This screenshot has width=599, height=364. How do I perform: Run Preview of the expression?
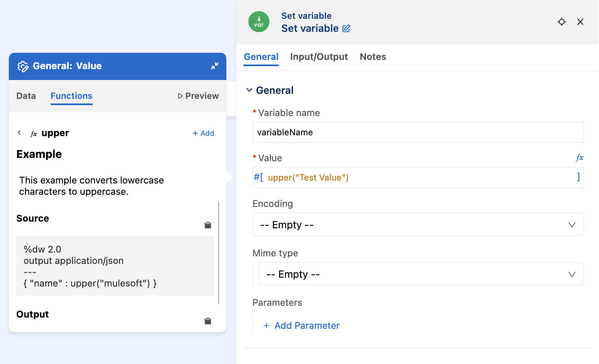[197, 96]
